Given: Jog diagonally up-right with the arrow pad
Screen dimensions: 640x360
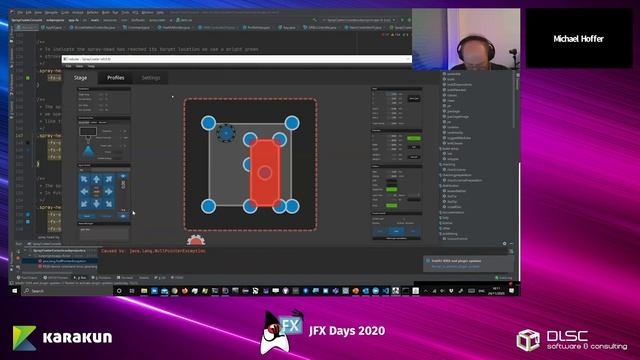Looking at the screenshot, I should pos(109,179).
